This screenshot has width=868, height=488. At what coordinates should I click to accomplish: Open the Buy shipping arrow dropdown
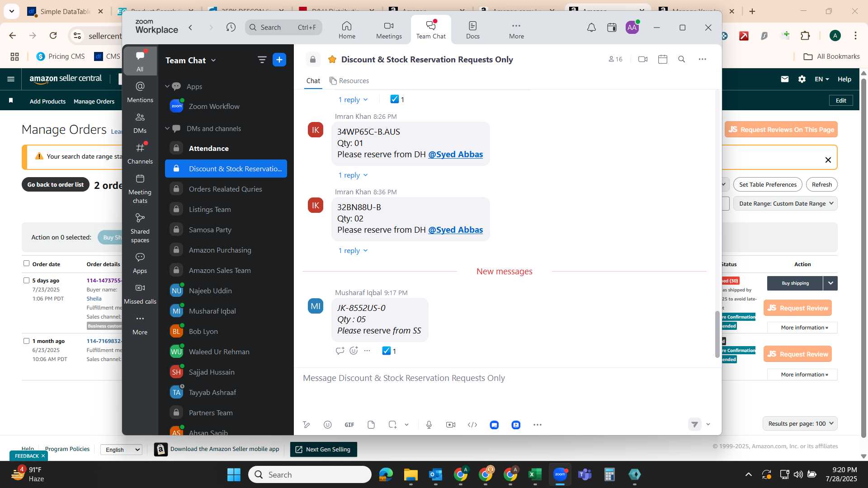[x=830, y=283]
